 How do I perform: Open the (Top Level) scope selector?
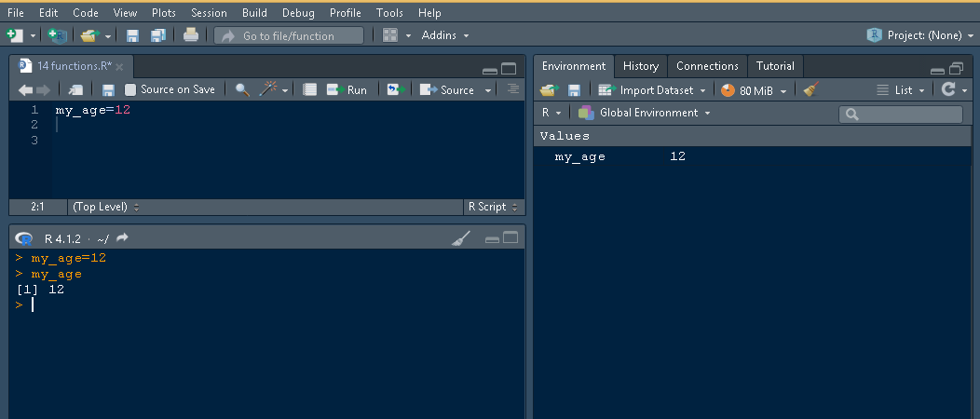(106, 207)
